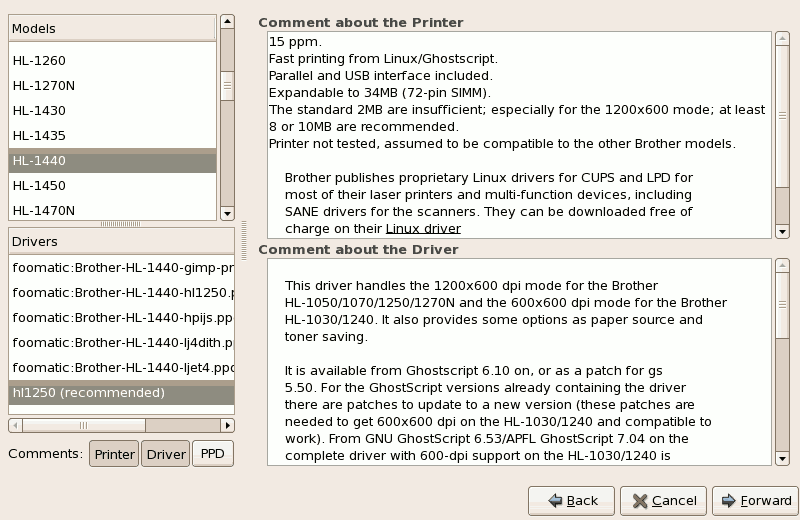The height and width of the screenshot is (520, 800).
Task: Cancel the printer setup dialog
Action: [663, 501]
